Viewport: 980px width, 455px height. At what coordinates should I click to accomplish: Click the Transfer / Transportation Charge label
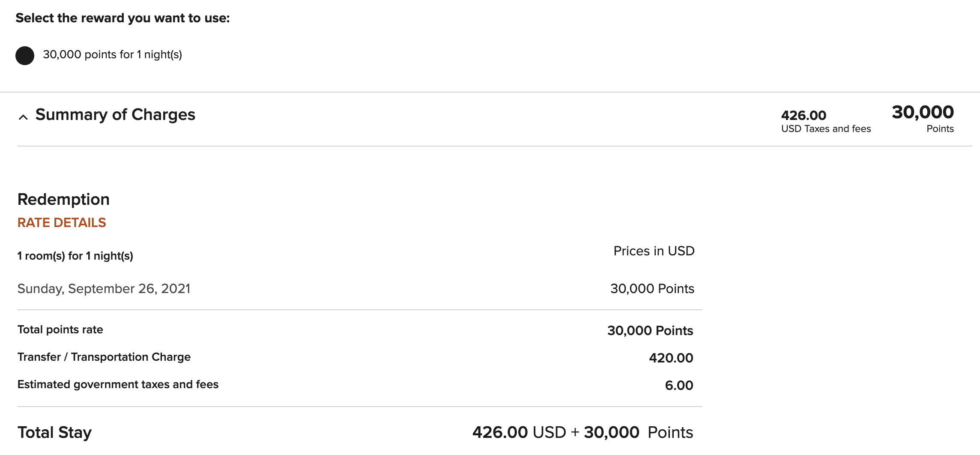click(104, 357)
